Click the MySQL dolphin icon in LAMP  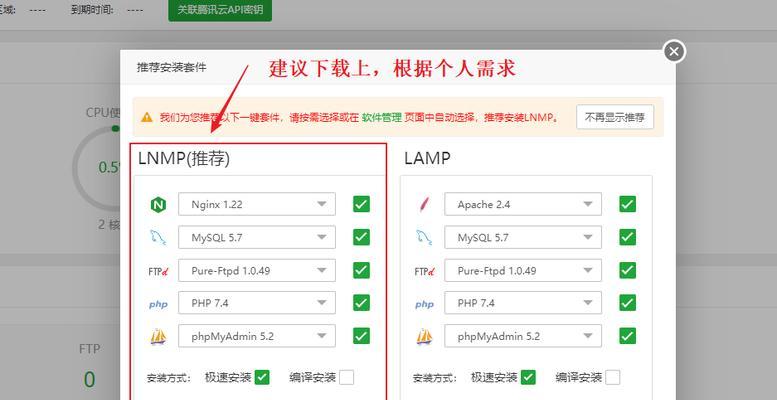coord(424,237)
